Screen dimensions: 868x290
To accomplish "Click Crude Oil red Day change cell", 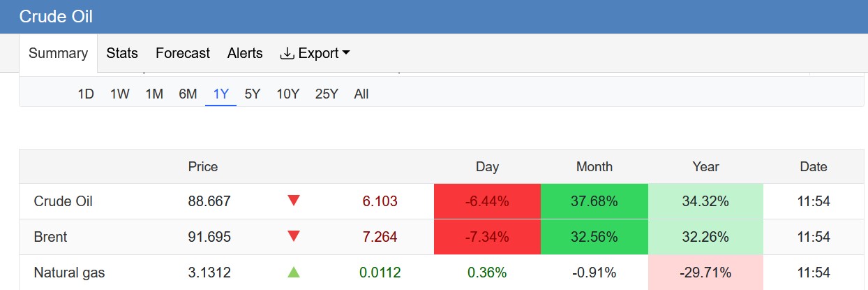I will pos(487,201).
